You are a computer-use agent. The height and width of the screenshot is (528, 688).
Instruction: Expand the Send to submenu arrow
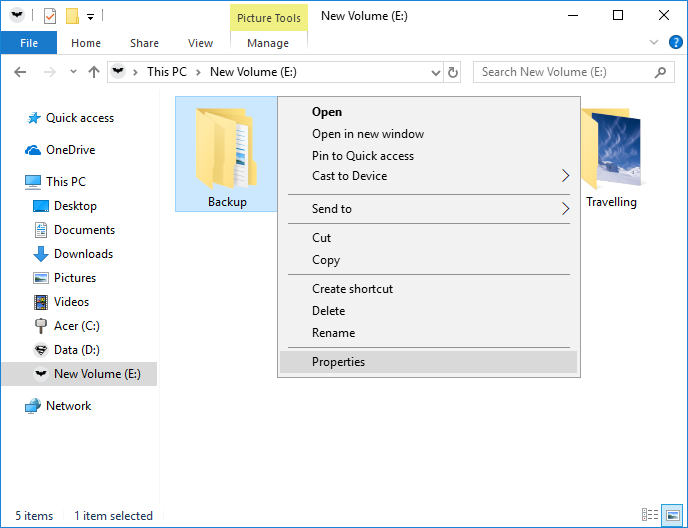point(565,209)
